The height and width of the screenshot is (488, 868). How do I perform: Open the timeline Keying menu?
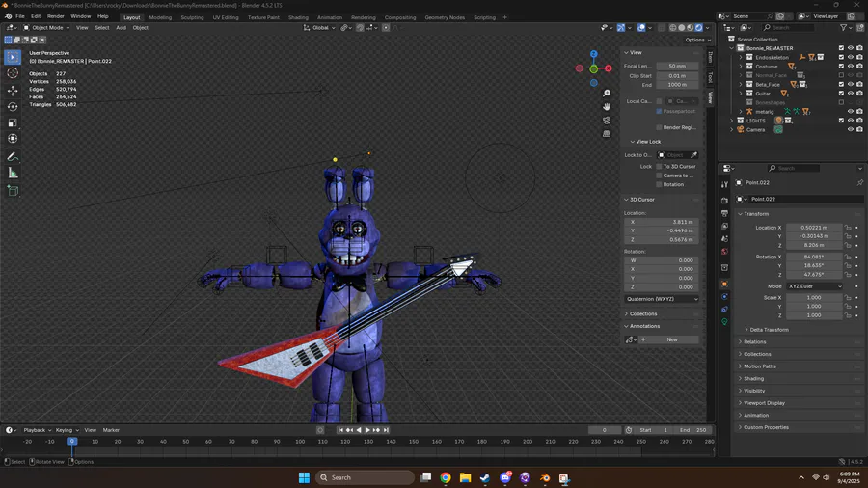coord(67,430)
